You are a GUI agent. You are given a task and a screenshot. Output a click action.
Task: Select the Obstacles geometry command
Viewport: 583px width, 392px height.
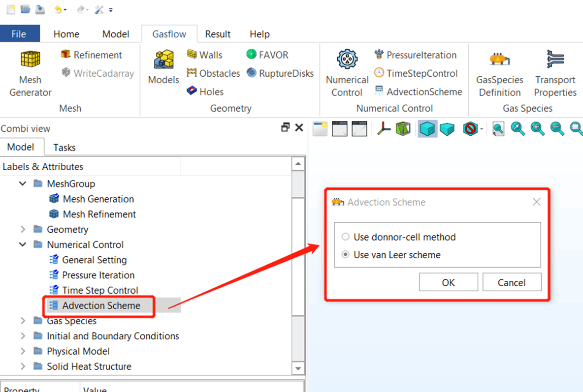(213, 73)
